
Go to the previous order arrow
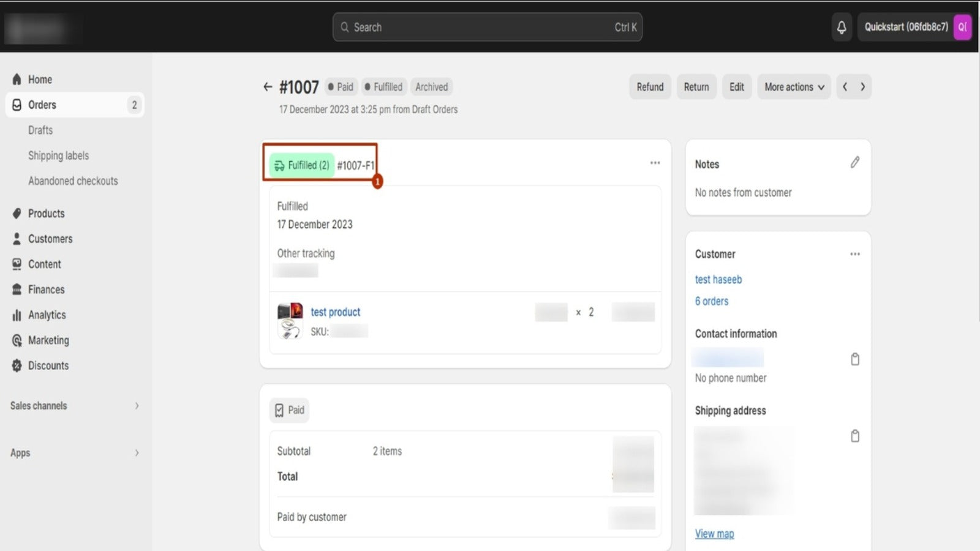pos(845,87)
